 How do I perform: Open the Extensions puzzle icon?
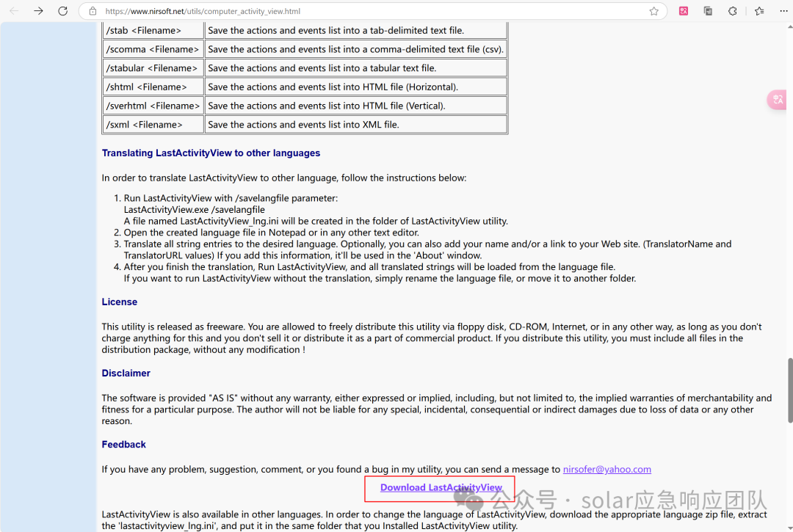pos(732,11)
